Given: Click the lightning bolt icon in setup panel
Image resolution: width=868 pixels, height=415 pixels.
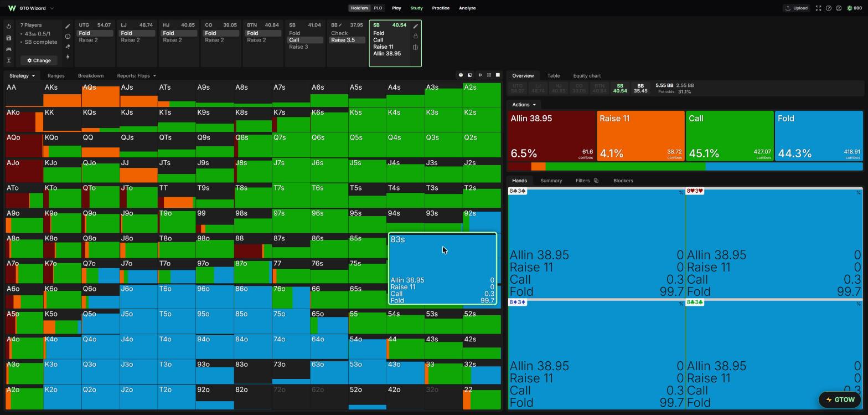Looking at the screenshot, I should coord(68,57).
